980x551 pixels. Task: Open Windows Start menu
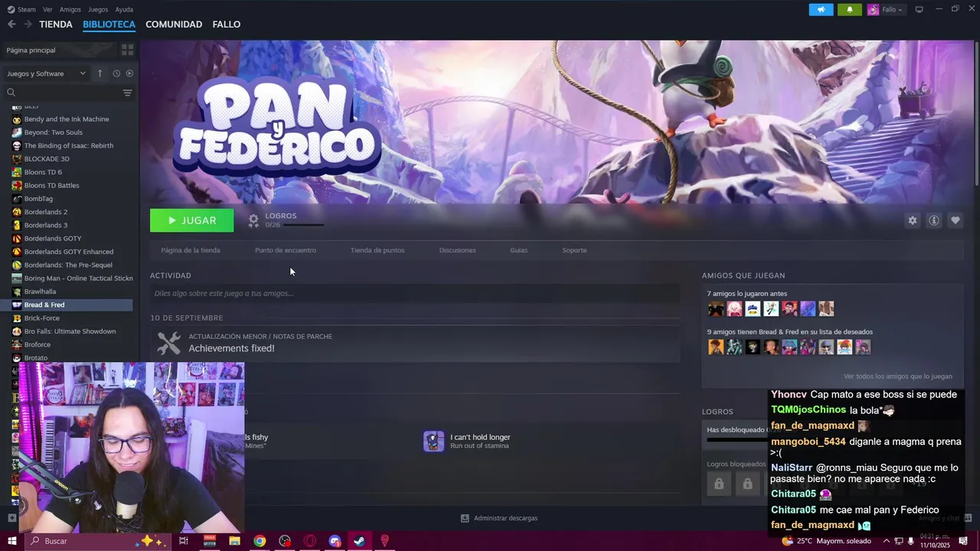pos(12,541)
